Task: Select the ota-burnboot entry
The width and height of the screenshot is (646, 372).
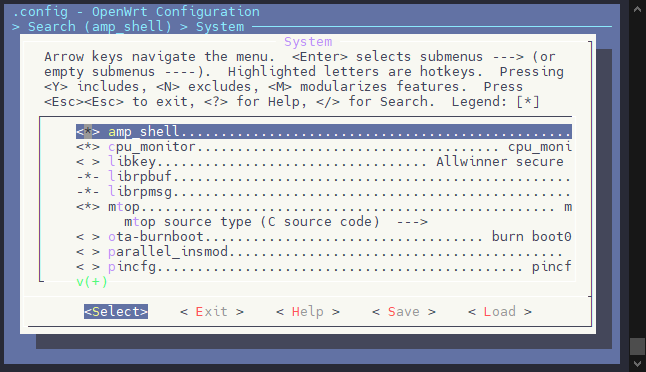Action: click(x=324, y=237)
